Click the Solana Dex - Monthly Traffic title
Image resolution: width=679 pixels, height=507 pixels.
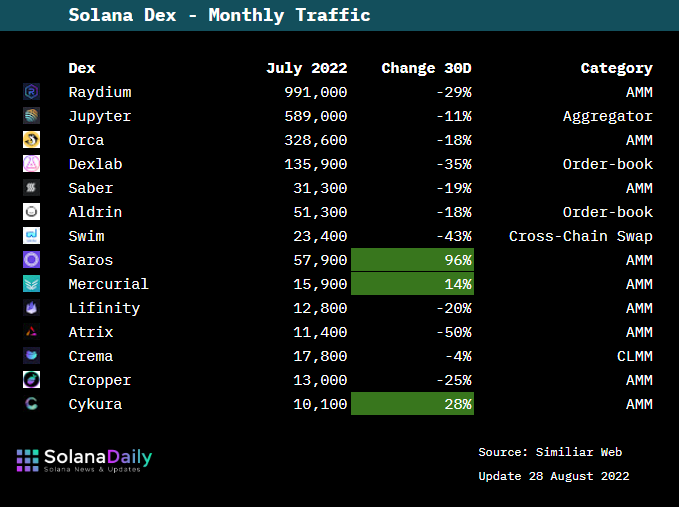[219, 15]
